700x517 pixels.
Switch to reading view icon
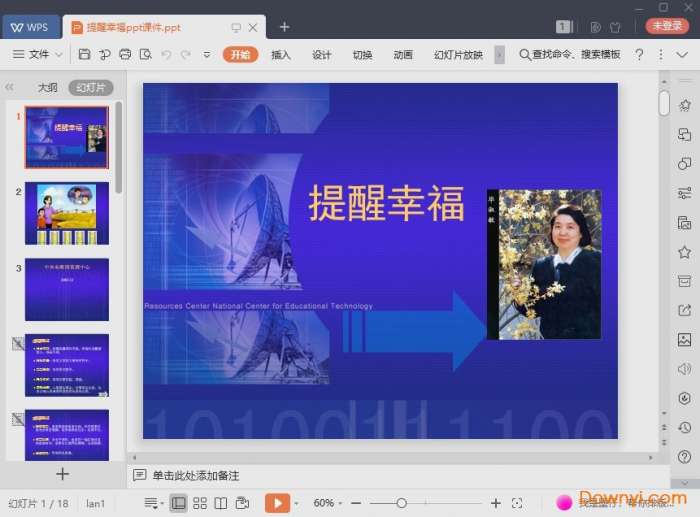tap(221, 503)
